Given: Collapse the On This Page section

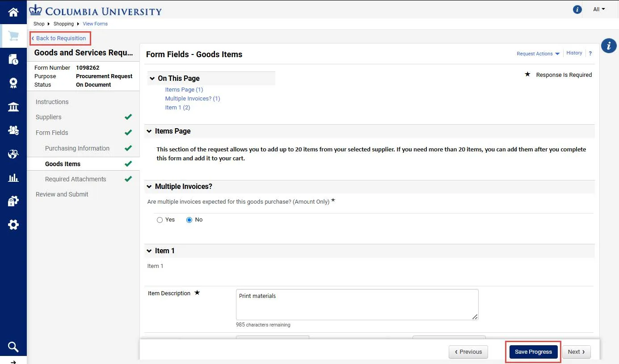Looking at the screenshot, I should [152, 79].
